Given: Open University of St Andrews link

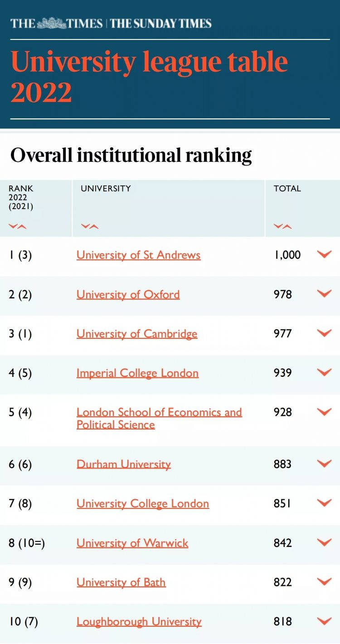Looking at the screenshot, I should pos(138,255).
